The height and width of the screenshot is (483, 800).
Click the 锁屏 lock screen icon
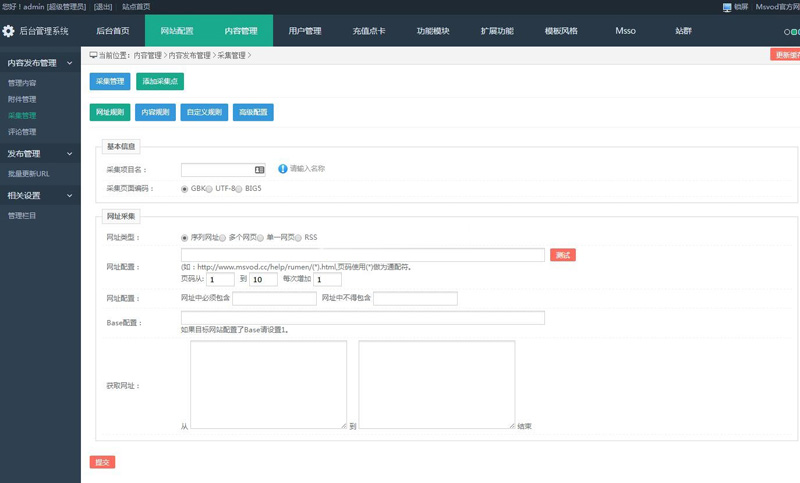tap(726, 6)
